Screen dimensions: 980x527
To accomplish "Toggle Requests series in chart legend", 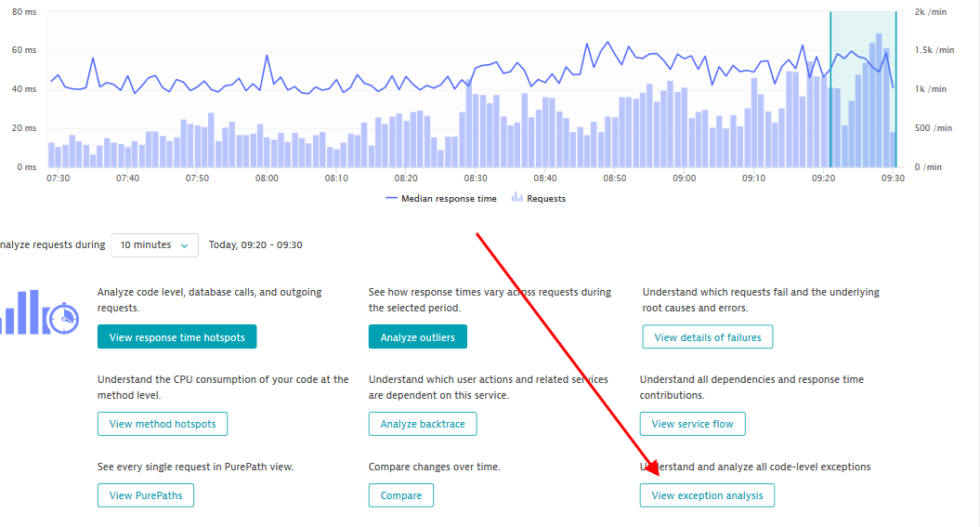I will point(545,199).
